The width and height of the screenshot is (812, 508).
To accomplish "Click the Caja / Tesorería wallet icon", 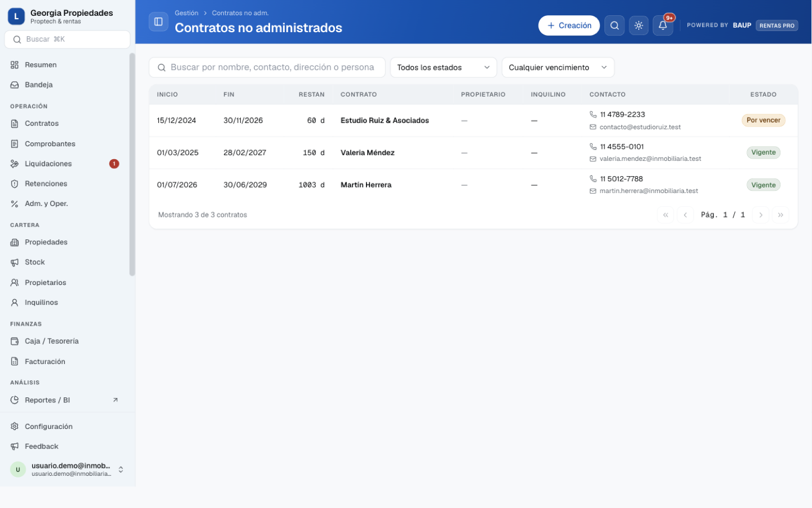I will (15, 341).
